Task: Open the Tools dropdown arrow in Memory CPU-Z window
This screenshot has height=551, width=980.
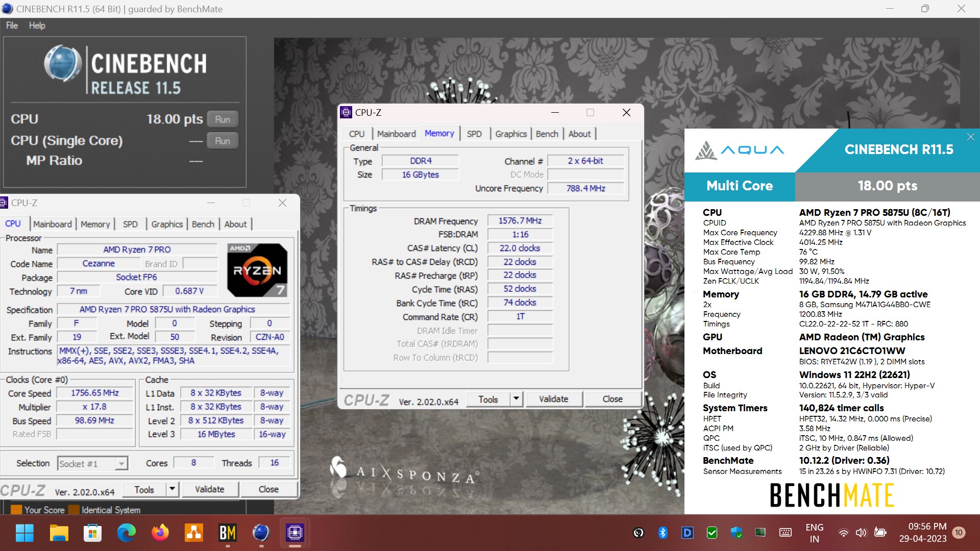Action: pyautogui.click(x=516, y=399)
